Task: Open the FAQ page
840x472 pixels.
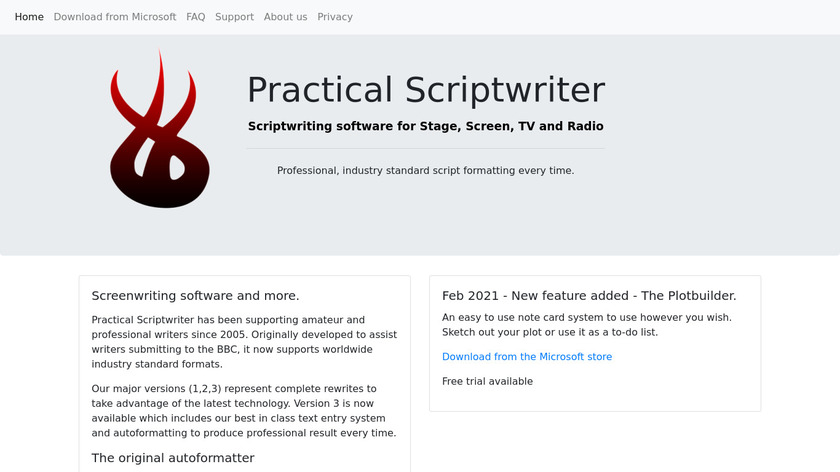Action: (196, 17)
